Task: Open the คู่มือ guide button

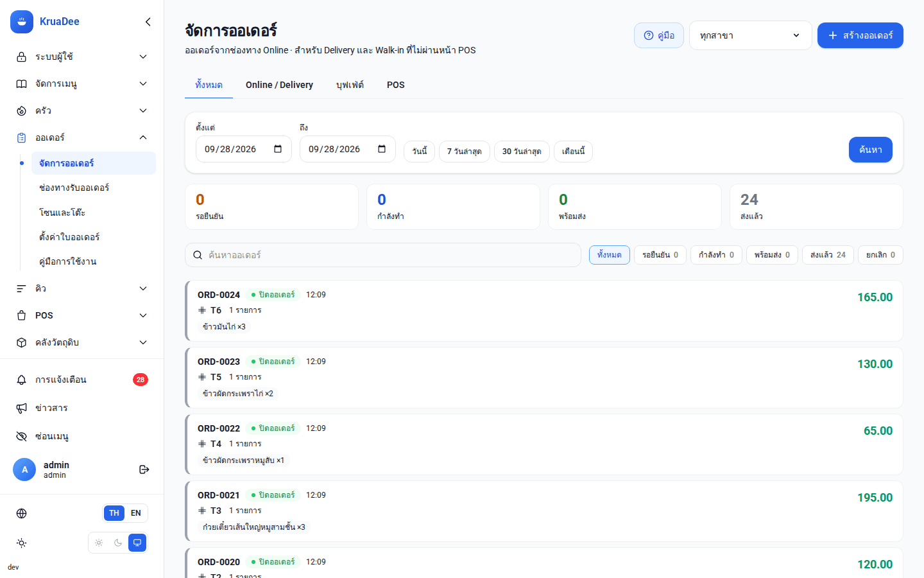Action: coord(659,35)
